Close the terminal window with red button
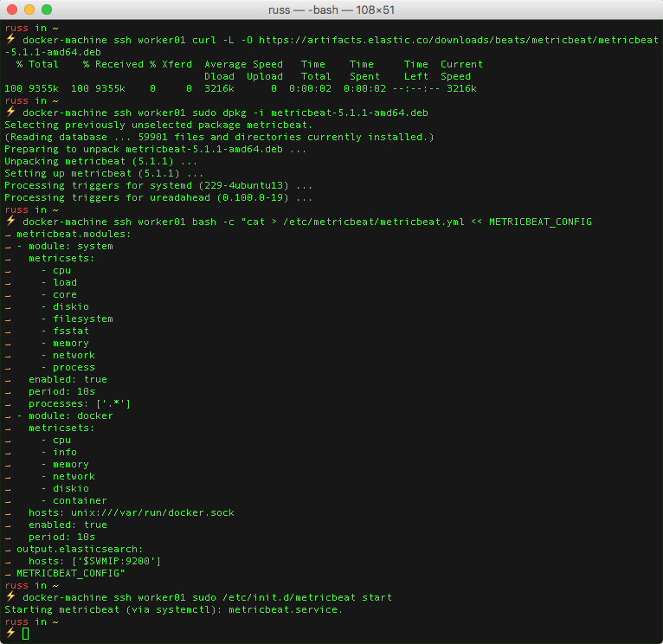The width and height of the screenshot is (663, 644). pos(12,10)
